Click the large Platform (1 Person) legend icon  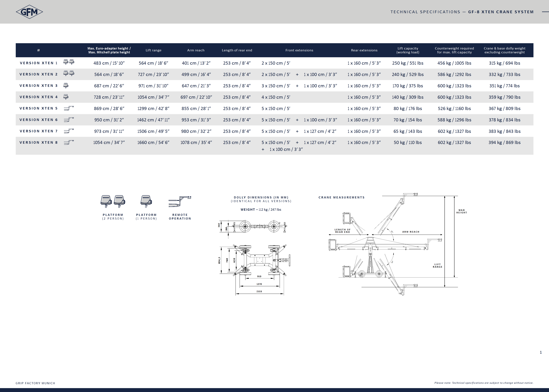146,201
